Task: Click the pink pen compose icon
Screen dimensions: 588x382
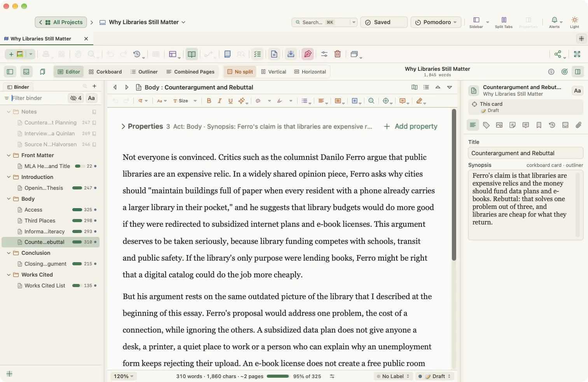Action: tap(308, 54)
